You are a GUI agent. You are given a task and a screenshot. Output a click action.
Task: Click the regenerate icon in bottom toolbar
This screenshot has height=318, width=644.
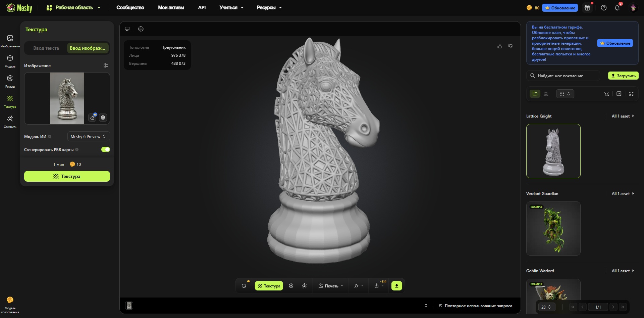[x=244, y=286]
